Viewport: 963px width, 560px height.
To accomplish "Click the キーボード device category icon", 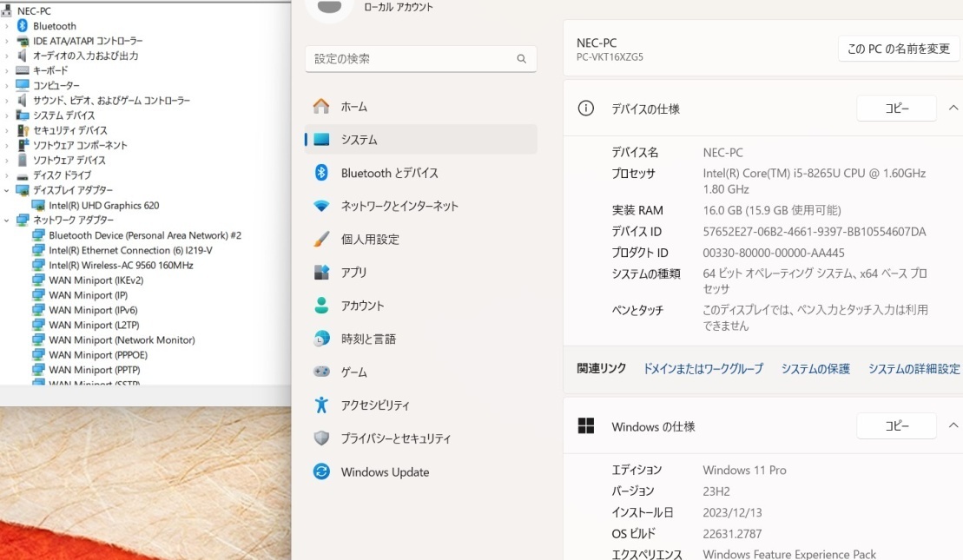I will [23, 70].
